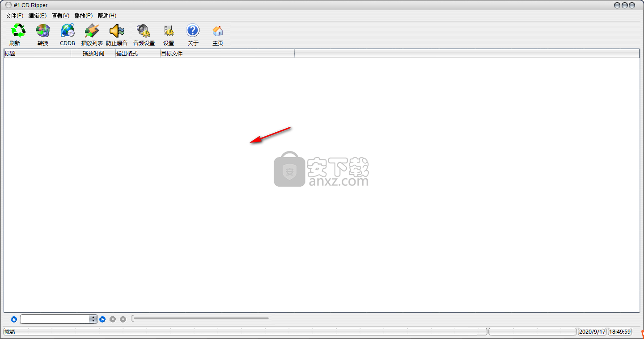Open 音频设置 audio settings

click(x=144, y=35)
